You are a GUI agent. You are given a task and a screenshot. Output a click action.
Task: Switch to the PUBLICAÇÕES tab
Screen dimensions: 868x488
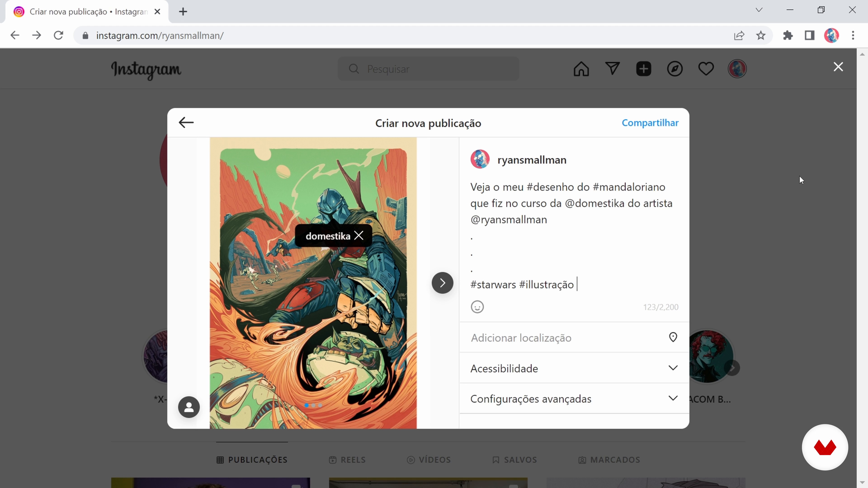click(252, 460)
